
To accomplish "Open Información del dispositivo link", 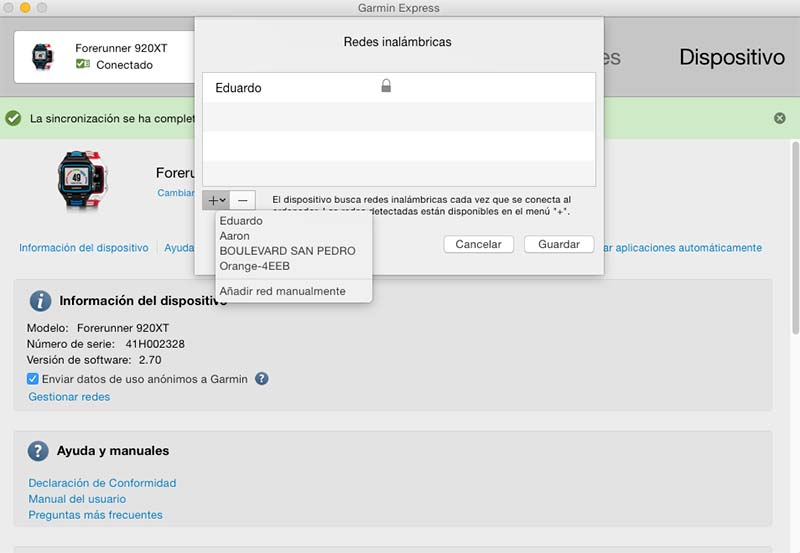I will click(84, 248).
